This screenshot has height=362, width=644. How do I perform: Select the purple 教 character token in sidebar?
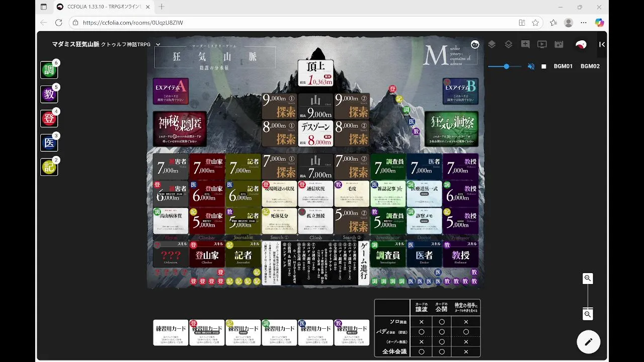pyautogui.click(x=49, y=95)
